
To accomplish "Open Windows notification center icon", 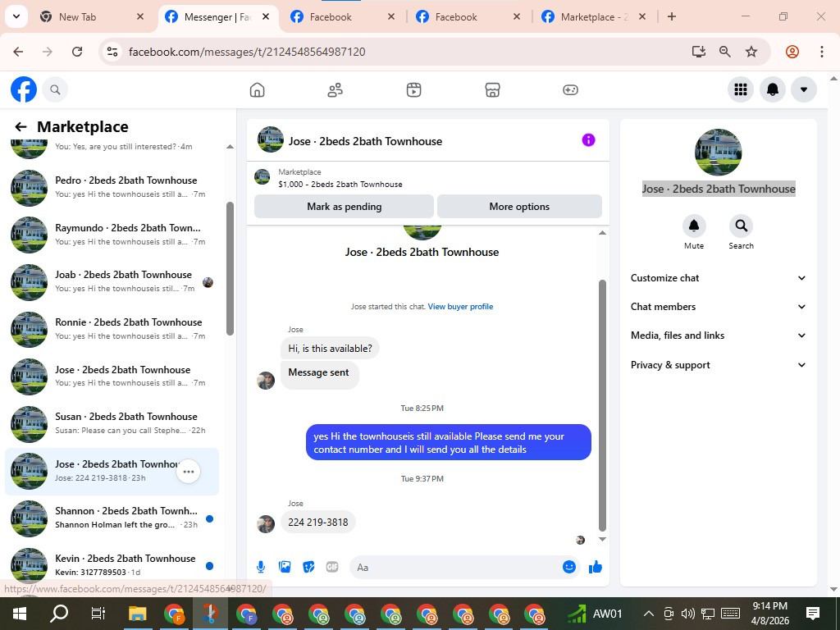I will click(x=813, y=614).
